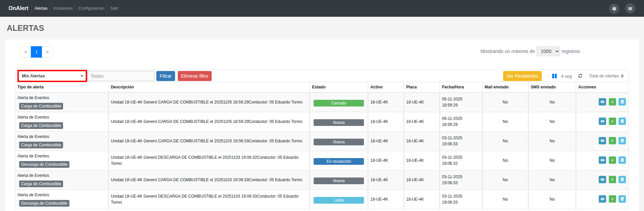Viewport: 644px width, 211px height.
Task: View the En resolución alert (eye icon)
Action: (602, 160)
